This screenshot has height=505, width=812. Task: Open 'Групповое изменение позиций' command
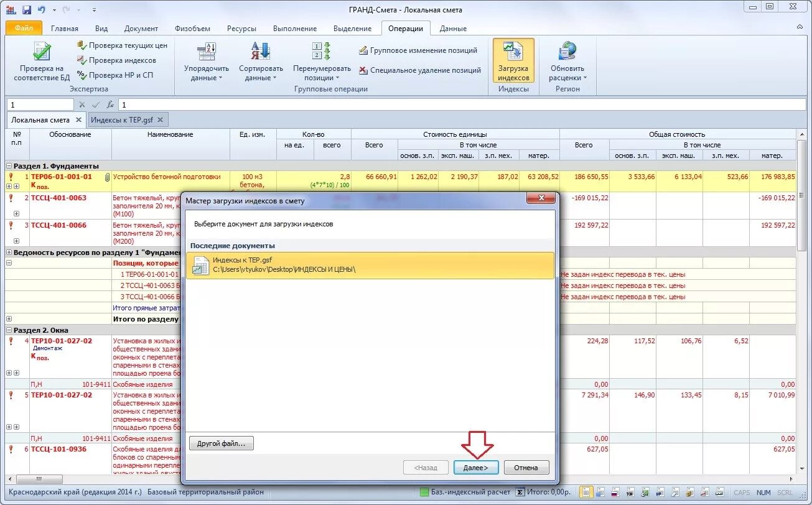418,50
